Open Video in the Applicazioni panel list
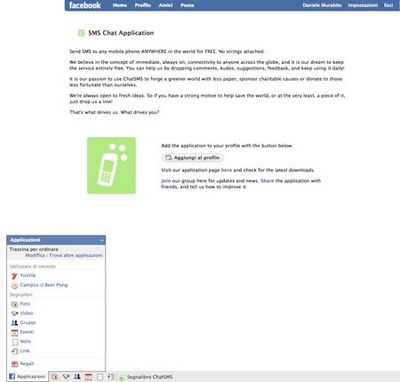This screenshot has width=400, height=382. point(26,313)
